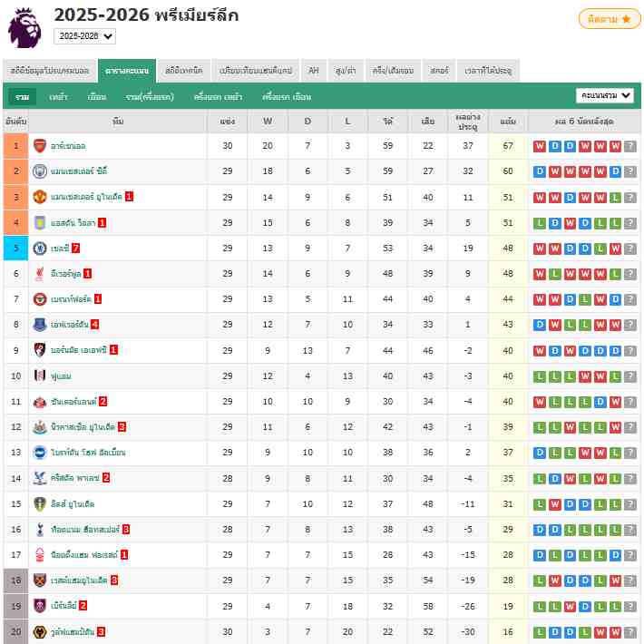This screenshot has height=644, width=644.
Task: Click the Chelsea crest icon
Action: (39, 248)
